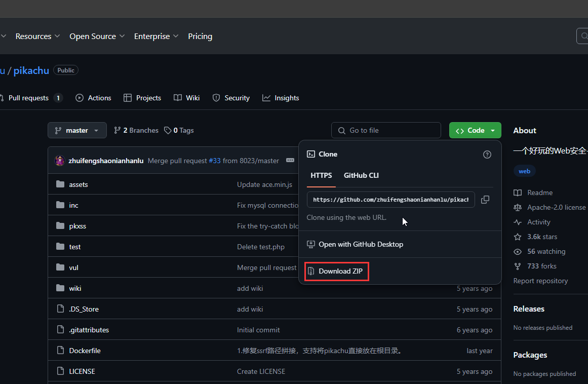The image size is (588, 384).
Task: Open the Dockerfile file name
Action: click(85, 351)
